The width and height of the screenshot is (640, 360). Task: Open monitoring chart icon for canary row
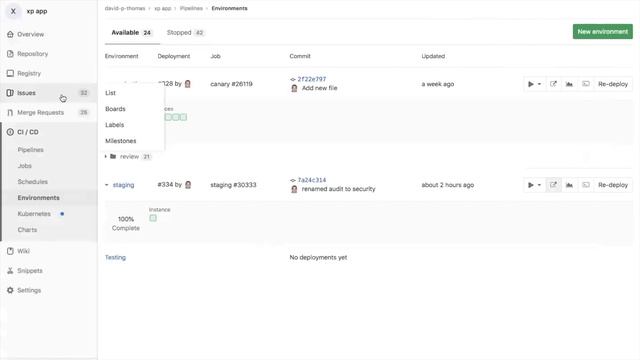(569, 84)
